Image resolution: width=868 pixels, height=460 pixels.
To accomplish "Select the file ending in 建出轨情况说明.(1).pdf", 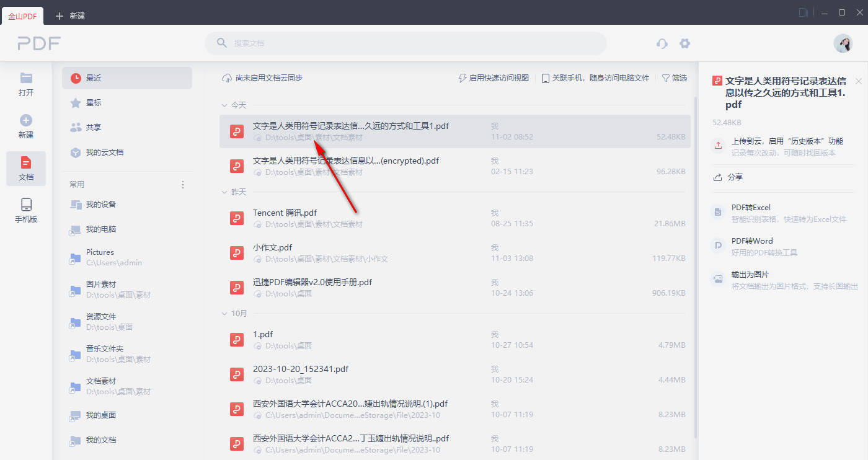I will (x=350, y=404).
